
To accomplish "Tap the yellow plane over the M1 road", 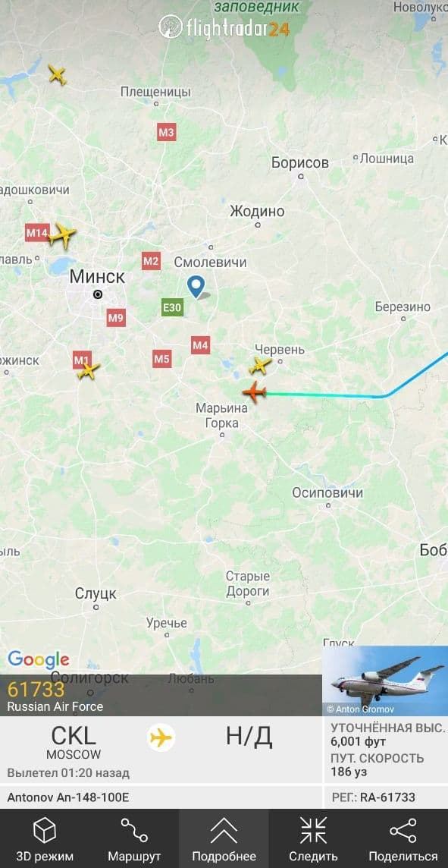I will coord(88,370).
